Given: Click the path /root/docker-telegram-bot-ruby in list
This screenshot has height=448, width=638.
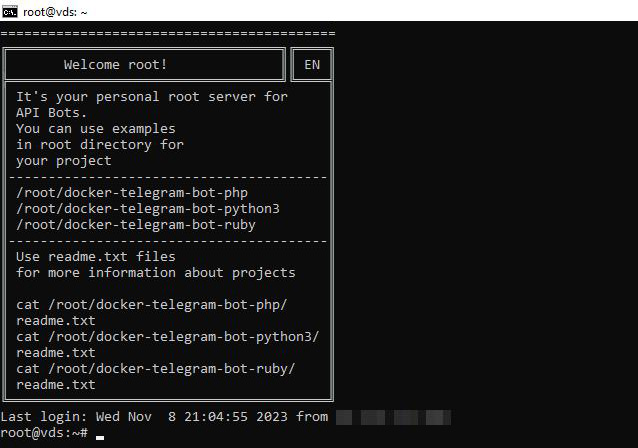Looking at the screenshot, I should coord(135,225).
